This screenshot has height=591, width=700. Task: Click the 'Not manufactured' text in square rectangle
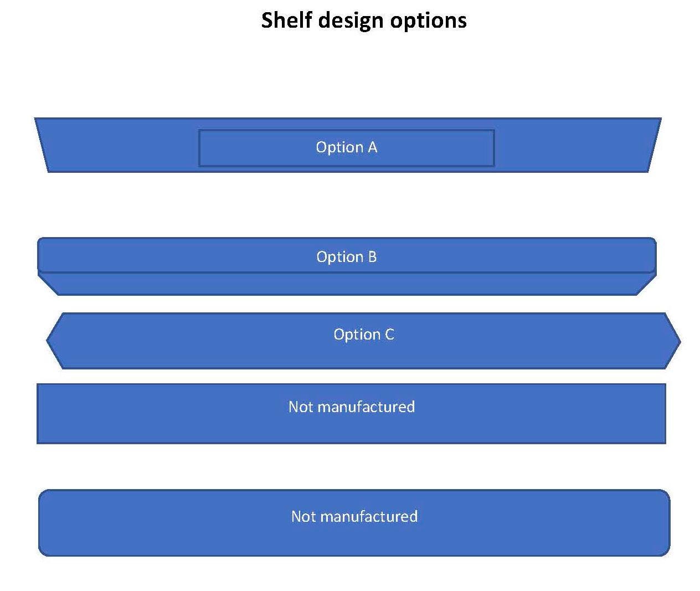[351, 407]
